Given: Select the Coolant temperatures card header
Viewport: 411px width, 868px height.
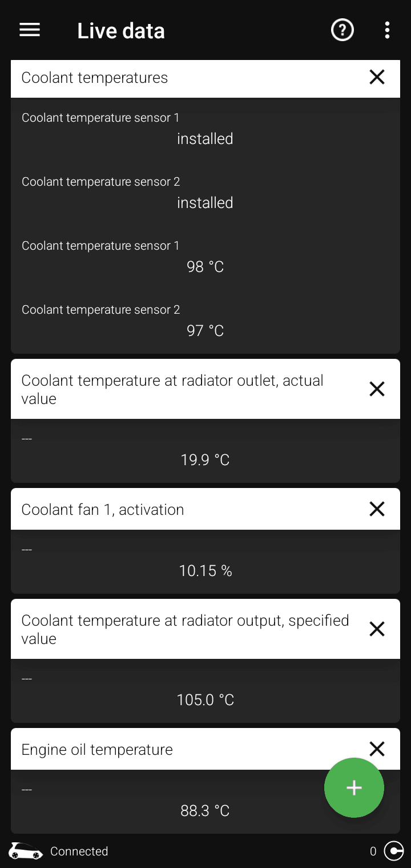Looking at the screenshot, I should tap(95, 78).
